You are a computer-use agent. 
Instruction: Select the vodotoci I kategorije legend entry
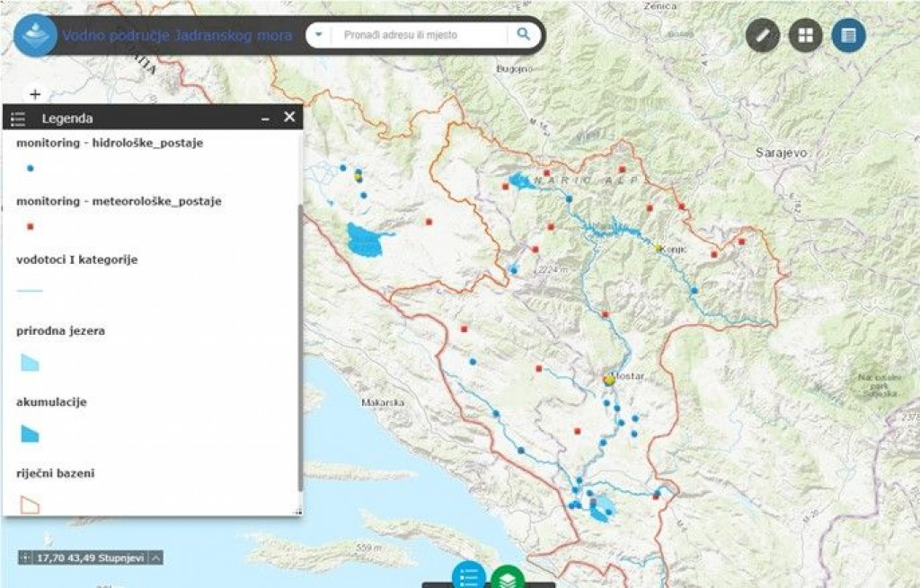click(x=76, y=259)
